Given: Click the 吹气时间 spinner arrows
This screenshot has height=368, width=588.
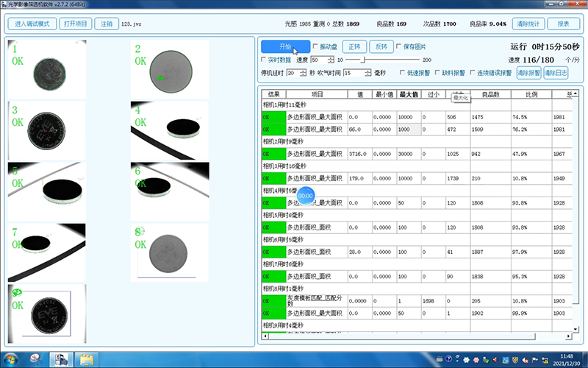Looking at the screenshot, I should 369,73.
